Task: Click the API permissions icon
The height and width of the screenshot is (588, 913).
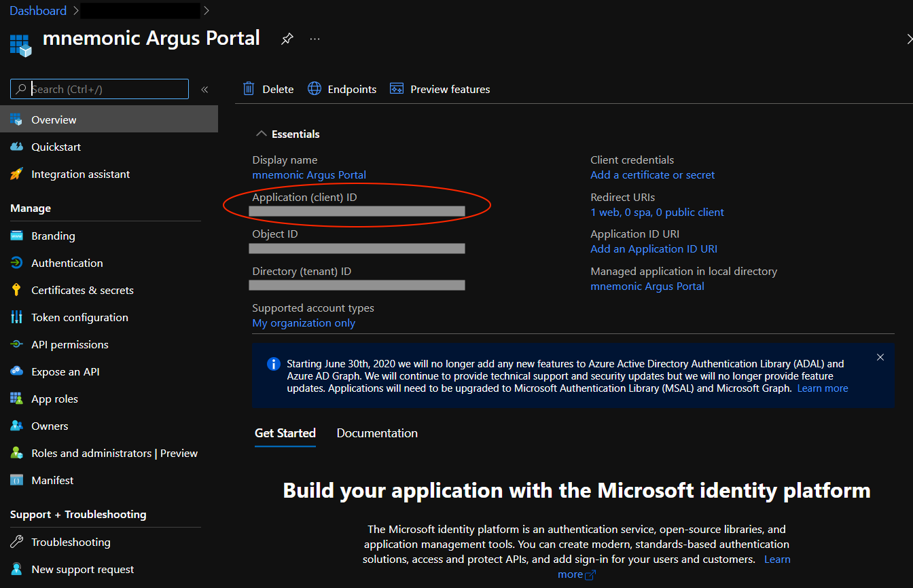Action: tap(16, 344)
